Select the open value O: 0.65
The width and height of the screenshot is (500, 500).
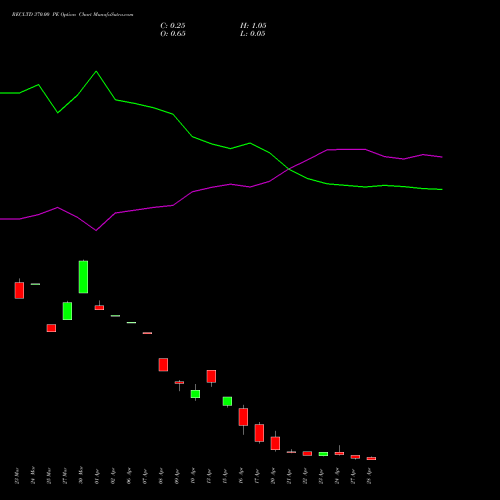click(x=173, y=34)
